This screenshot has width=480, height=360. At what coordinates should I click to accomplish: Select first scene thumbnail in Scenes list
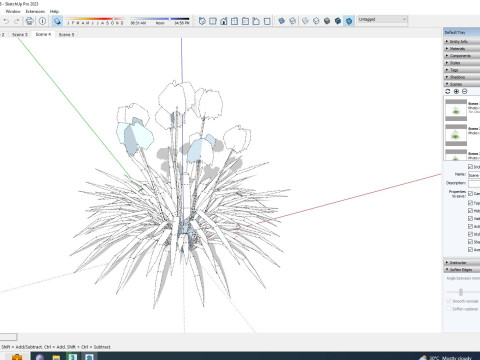point(456,110)
